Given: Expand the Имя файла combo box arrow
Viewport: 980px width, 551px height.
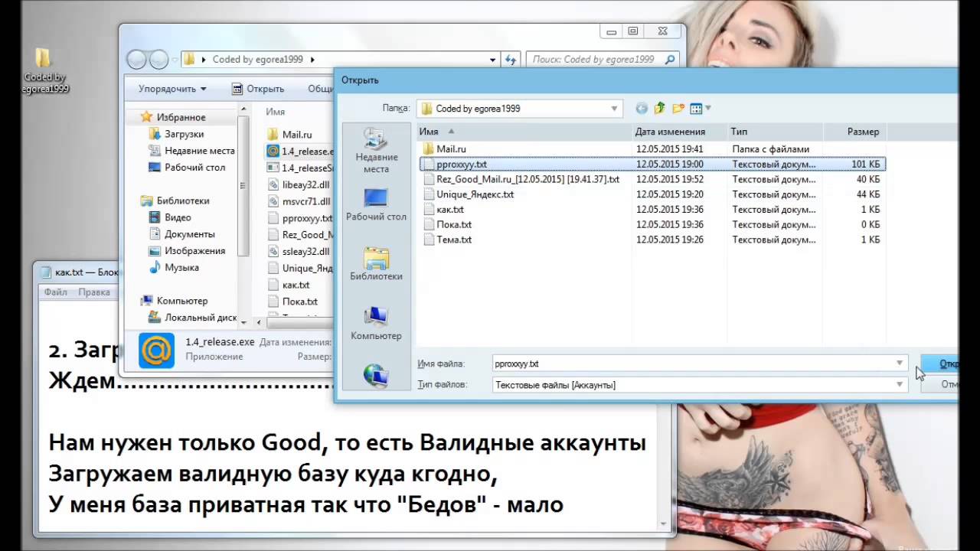Looking at the screenshot, I should click(x=900, y=364).
